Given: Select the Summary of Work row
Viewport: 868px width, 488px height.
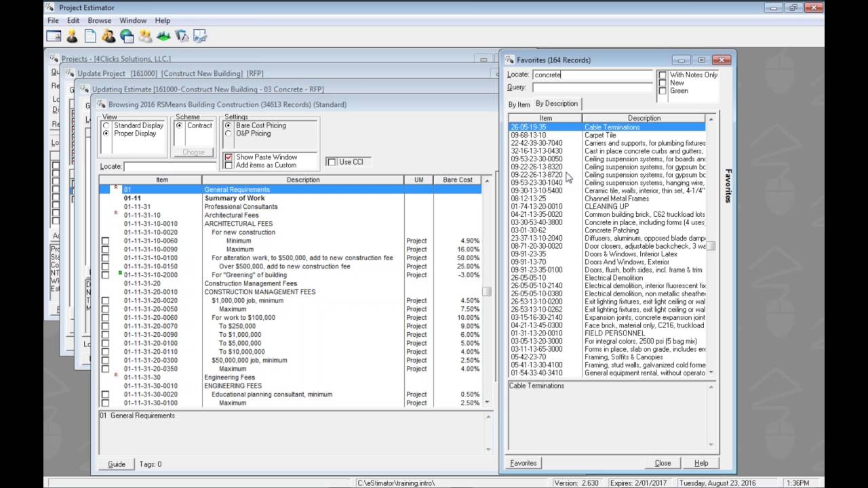Looking at the screenshot, I should (290, 198).
